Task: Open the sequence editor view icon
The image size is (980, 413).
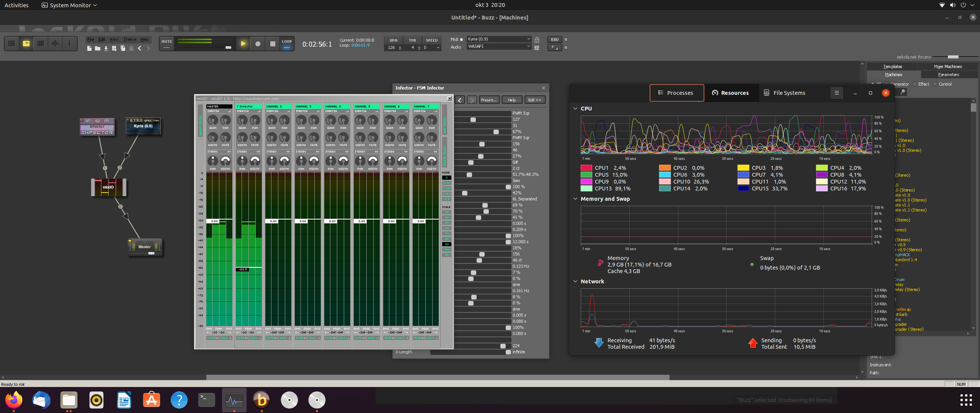Action: [41, 44]
